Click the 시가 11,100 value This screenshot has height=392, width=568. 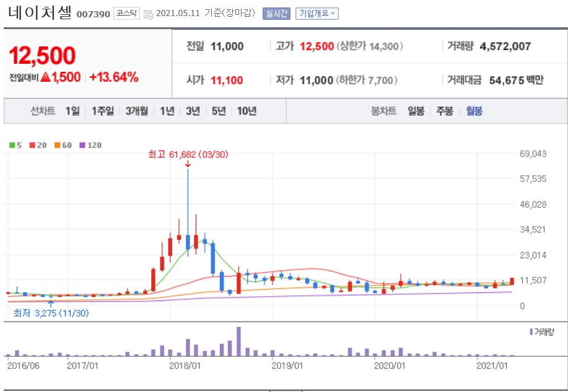pos(227,80)
